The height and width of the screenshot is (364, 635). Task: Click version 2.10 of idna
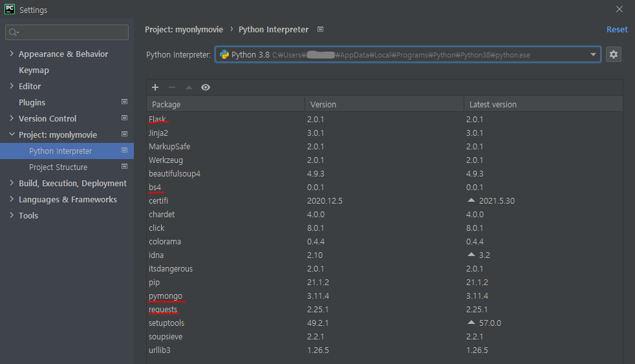(315, 255)
